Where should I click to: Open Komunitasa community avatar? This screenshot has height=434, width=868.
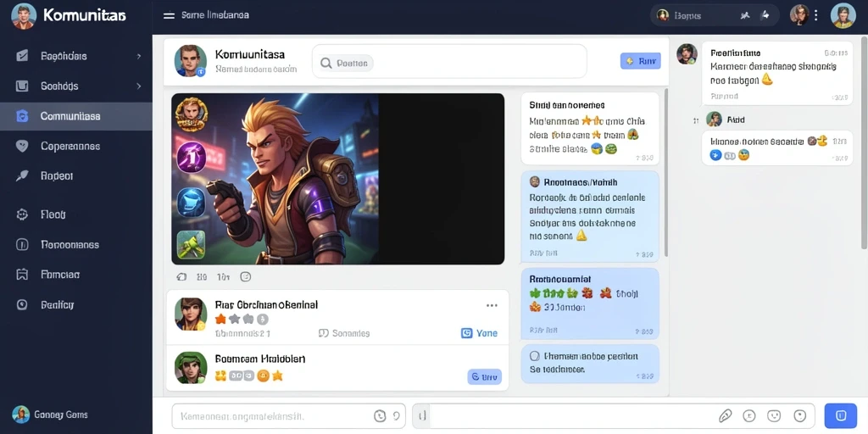pos(191,60)
